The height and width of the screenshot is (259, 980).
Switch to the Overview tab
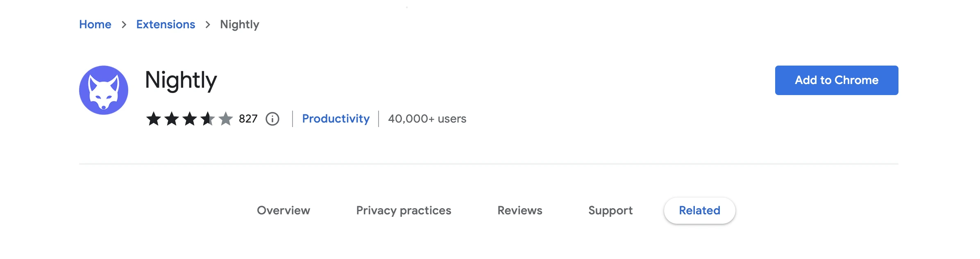(284, 211)
